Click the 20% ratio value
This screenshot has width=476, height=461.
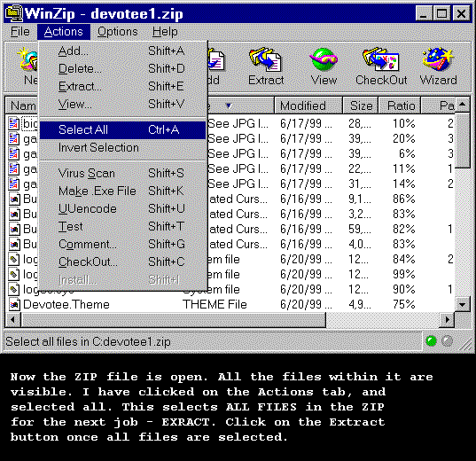pyautogui.click(x=403, y=138)
